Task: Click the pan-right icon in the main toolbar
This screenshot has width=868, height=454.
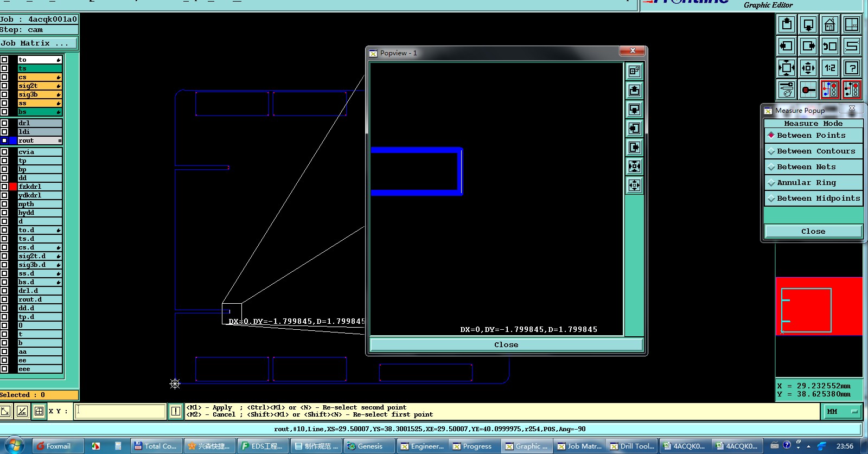Action: [808, 46]
